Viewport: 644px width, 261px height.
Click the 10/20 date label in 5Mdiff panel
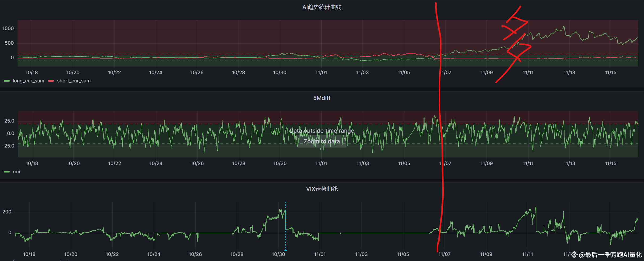(73, 163)
